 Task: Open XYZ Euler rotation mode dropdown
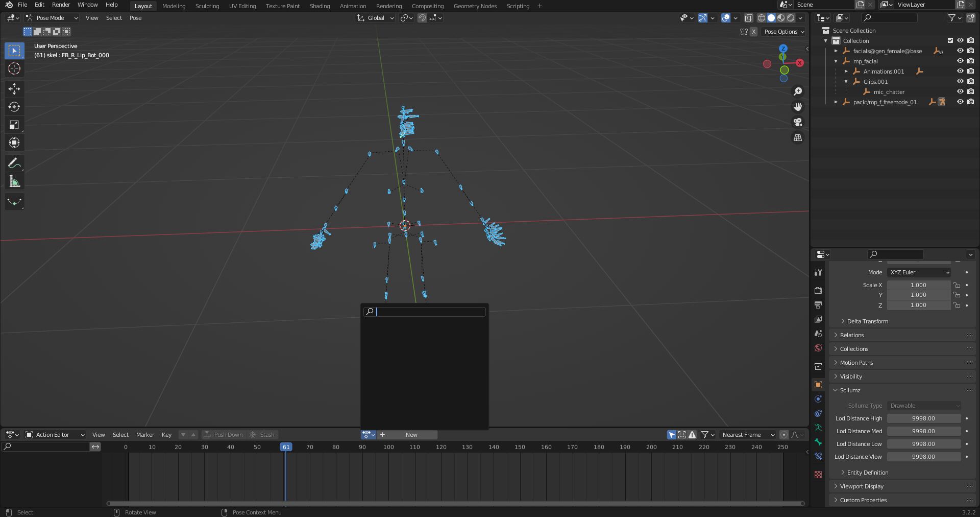coord(919,272)
